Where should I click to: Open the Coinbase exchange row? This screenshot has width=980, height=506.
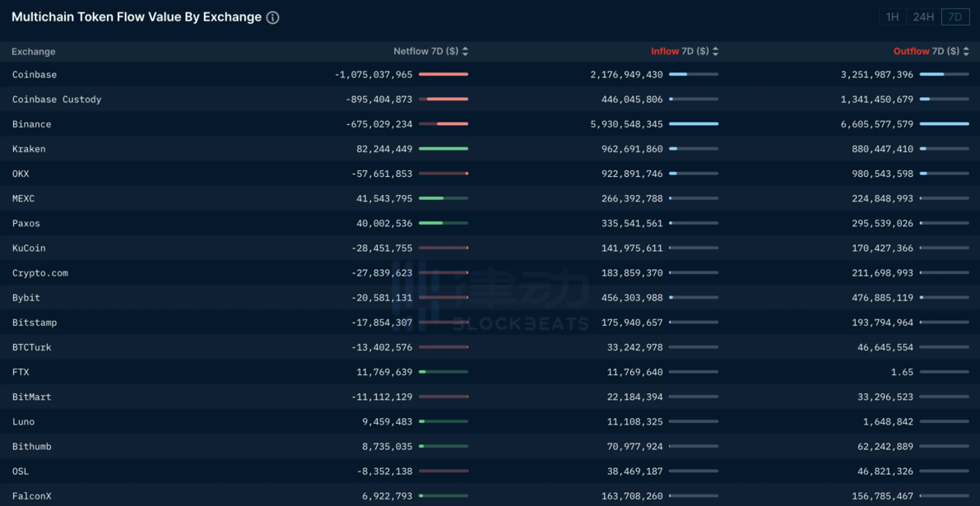[490, 74]
